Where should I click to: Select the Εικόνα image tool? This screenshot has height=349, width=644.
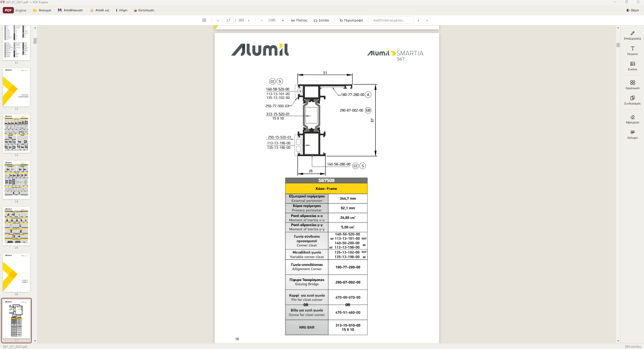[632, 66]
